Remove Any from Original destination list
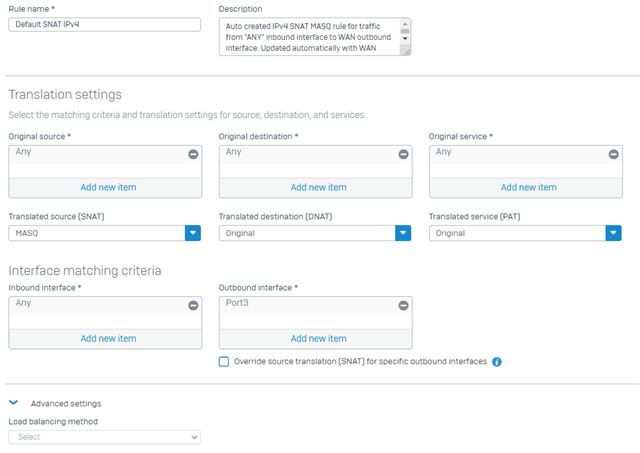The width and height of the screenshot is (640, 453). [x=403, y=154]
